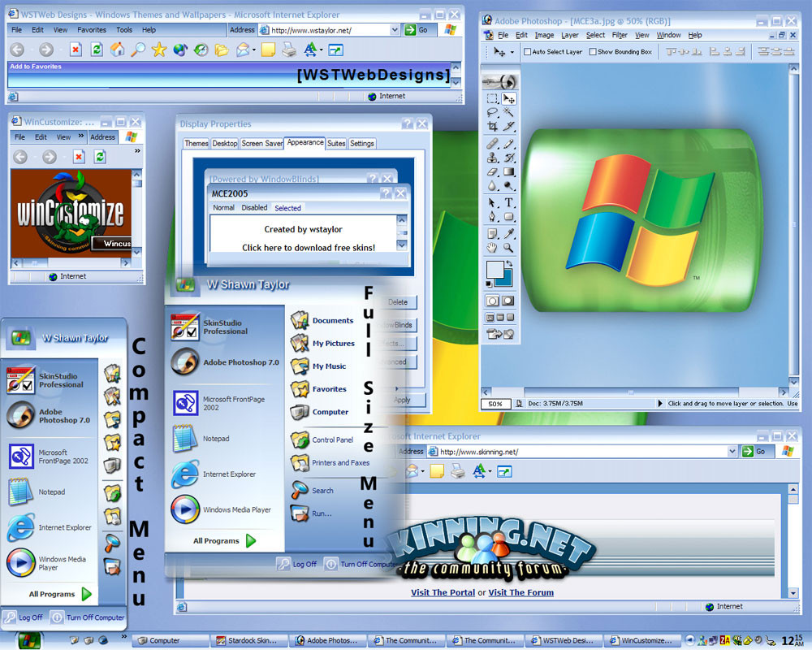Click Log Off in the Compact Menu
Viewport: 812px width, 650px height.
24,617
